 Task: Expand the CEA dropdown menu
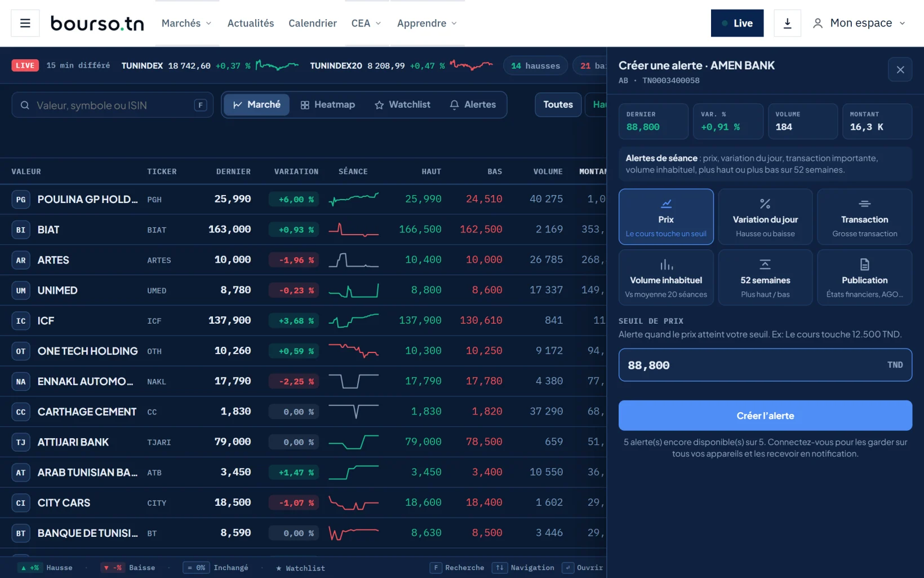tap(366, 23)
